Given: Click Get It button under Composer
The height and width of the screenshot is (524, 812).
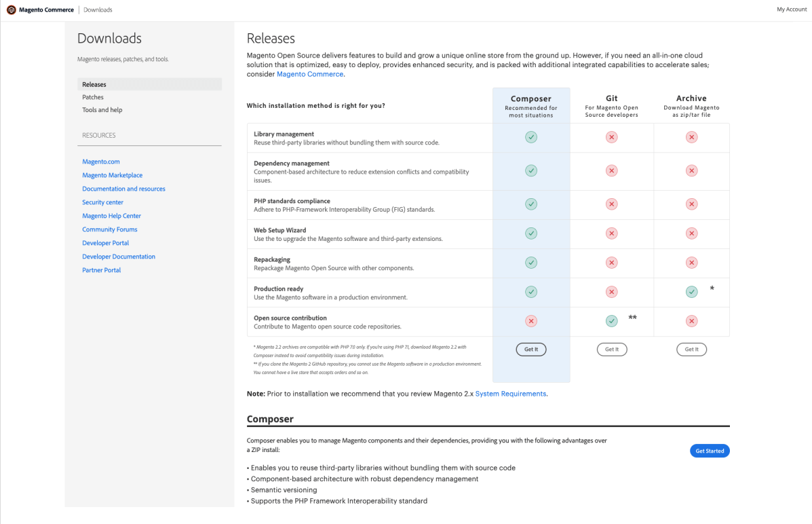Looking at the screenshot, I should 530,350.
